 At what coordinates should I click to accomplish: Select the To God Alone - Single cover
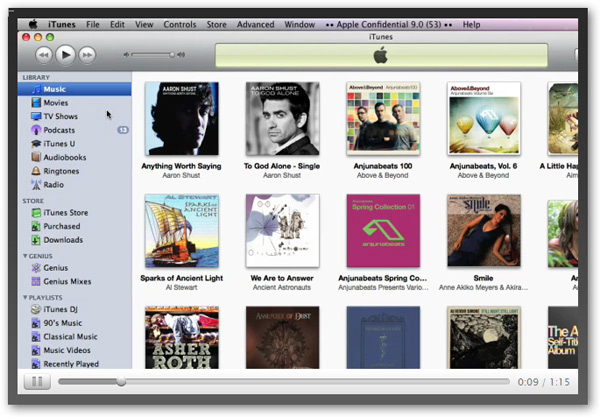[282, 118]
